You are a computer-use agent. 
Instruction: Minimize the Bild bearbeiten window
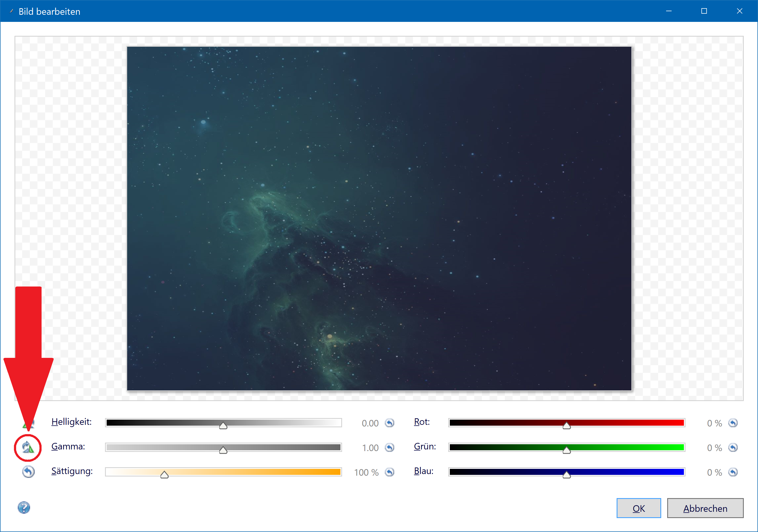[x=669, y=11]
